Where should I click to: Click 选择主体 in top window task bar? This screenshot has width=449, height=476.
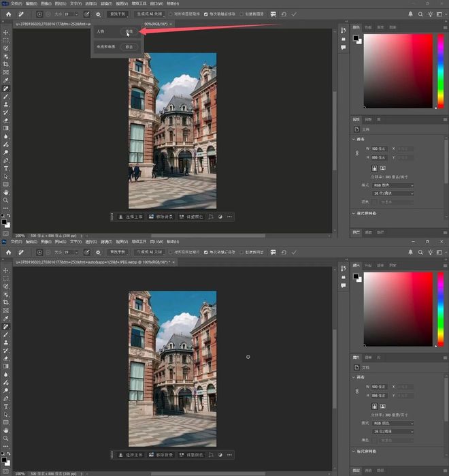(x=131, y=217)
